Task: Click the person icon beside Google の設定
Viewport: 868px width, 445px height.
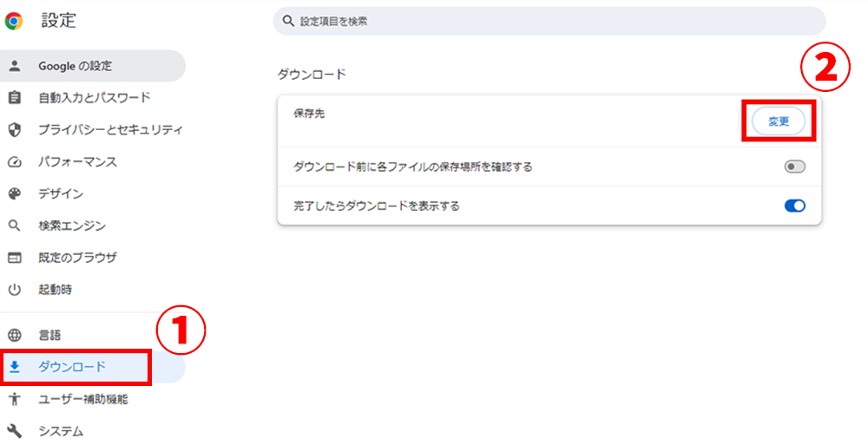Action: point(15,66)
